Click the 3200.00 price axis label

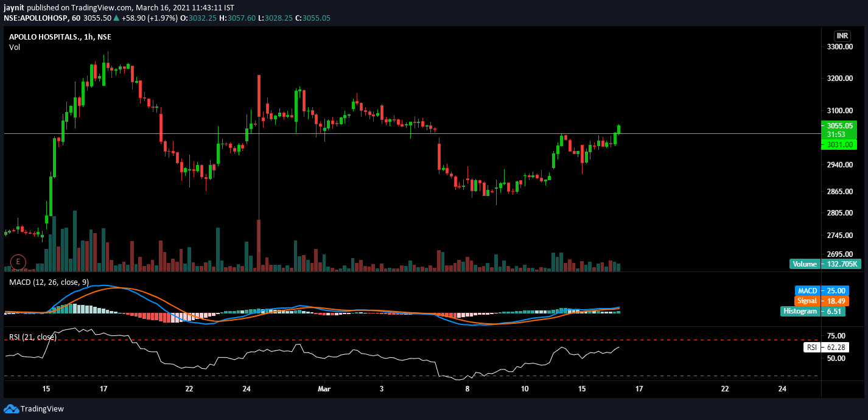tap(840, 79)
